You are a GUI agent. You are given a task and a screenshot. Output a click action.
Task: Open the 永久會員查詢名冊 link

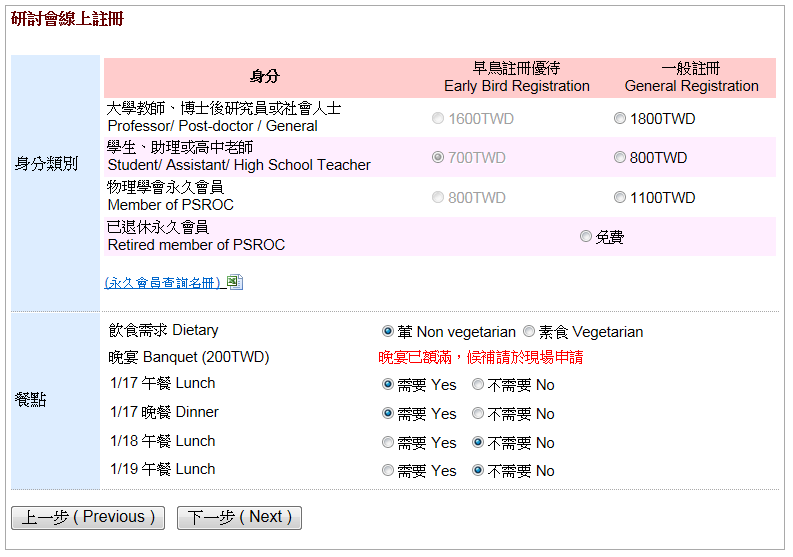[163, 283]
